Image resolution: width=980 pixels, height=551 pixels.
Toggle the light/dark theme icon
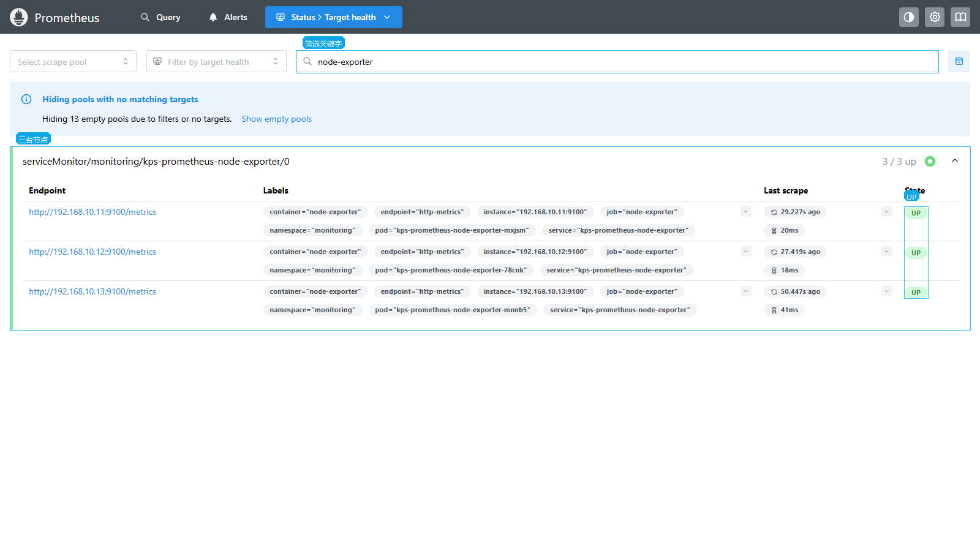coord(909,17)
